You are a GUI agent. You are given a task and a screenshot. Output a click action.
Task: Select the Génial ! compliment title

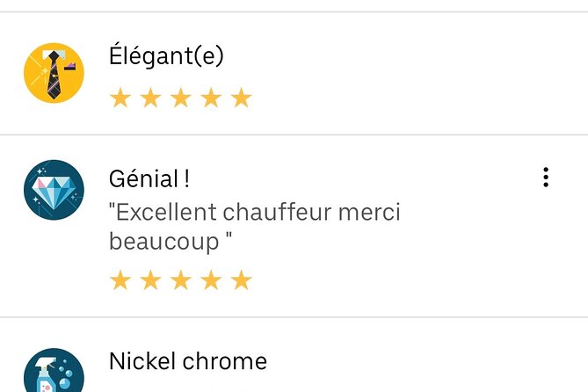click(x=149, y=178)
